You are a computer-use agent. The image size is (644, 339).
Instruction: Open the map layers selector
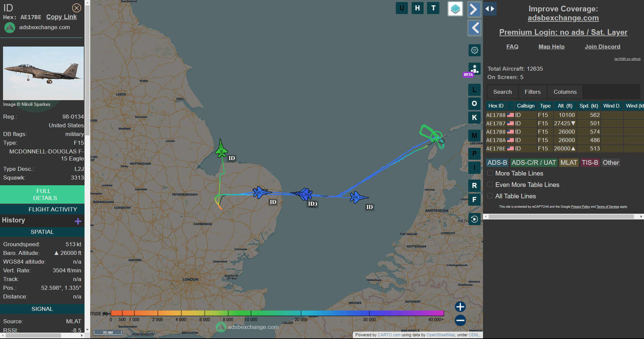point(455,9)
